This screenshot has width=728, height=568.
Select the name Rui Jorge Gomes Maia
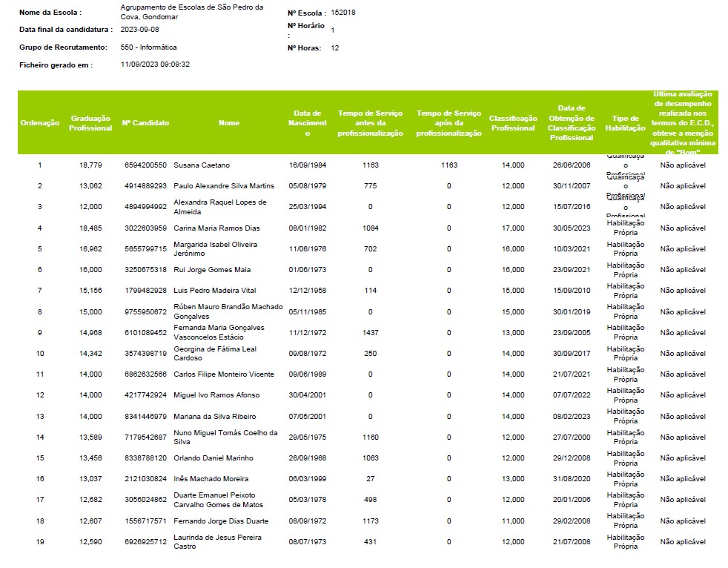click(x=211, y=270)
